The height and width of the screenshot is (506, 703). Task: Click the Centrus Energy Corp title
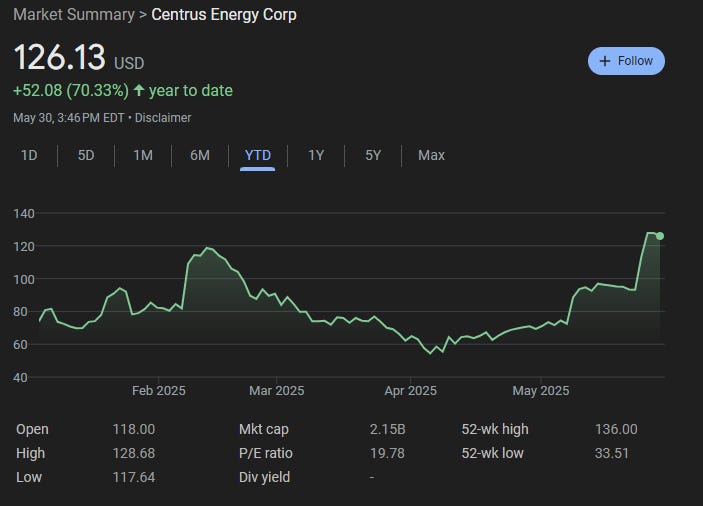[224, 14]
